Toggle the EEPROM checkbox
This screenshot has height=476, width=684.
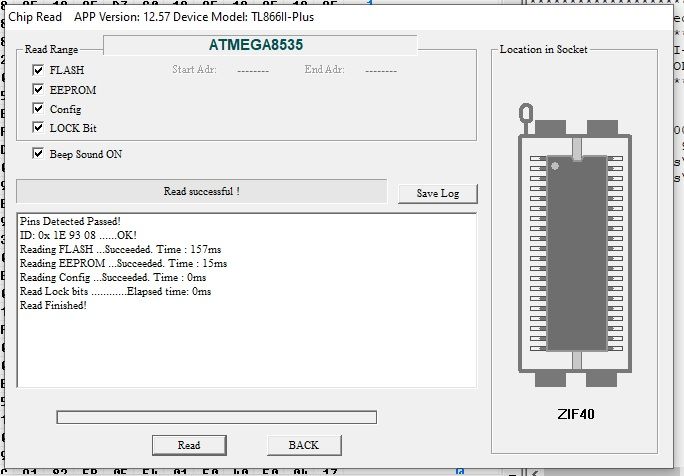(x=38, y=89)
